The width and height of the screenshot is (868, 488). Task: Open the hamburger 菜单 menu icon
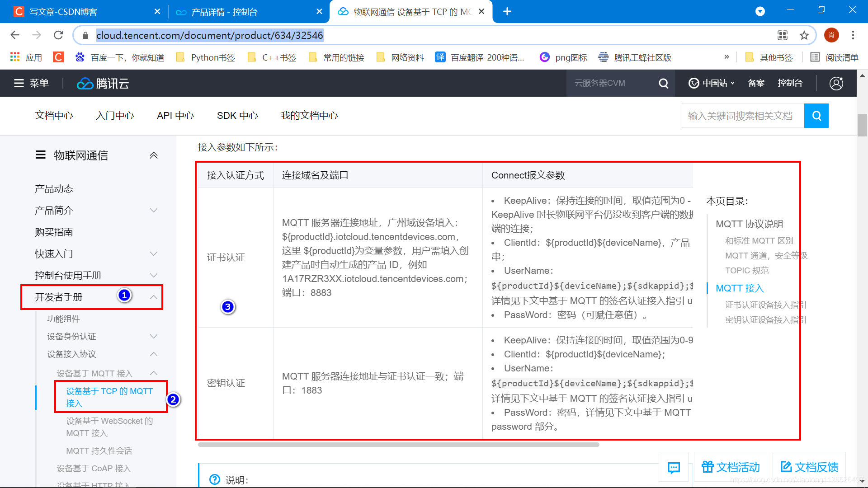click(19, 83)
